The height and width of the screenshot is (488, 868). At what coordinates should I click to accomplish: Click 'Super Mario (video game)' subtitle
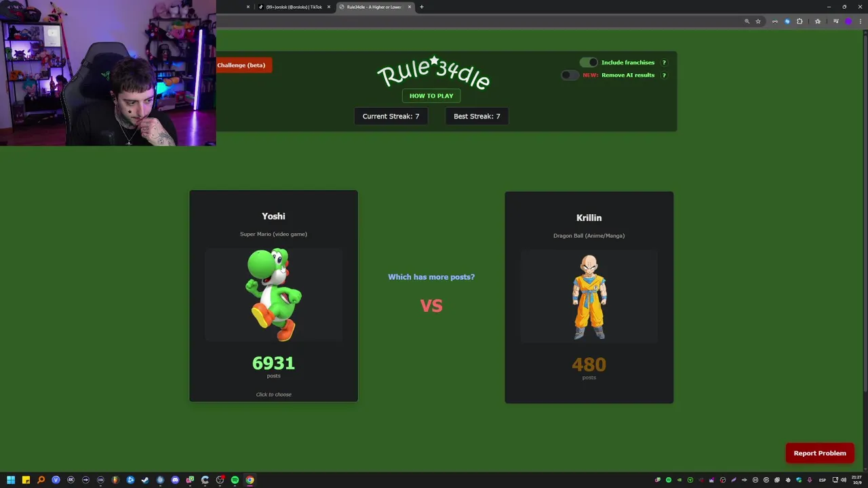[x=273, y=234]
